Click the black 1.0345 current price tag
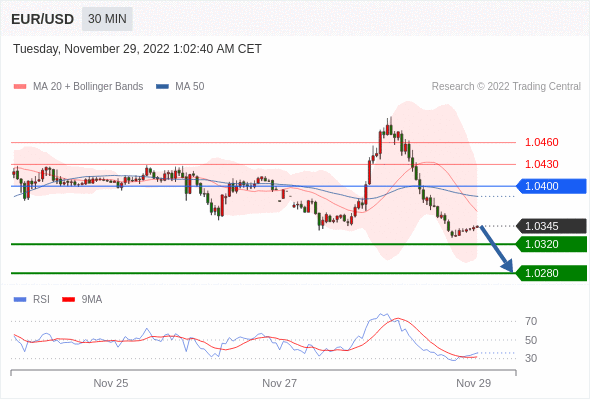This screenshot has height=400, width=590. pos(551,226)
